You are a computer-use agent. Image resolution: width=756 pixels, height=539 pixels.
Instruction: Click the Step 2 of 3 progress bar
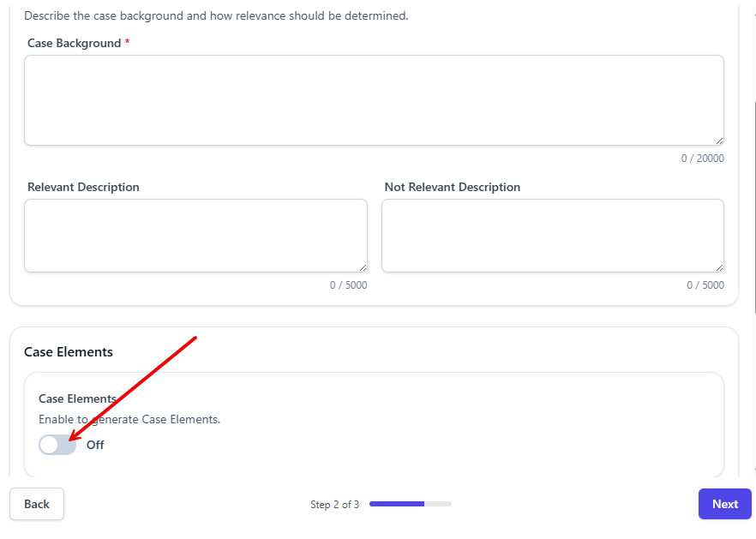pos(410,505)
